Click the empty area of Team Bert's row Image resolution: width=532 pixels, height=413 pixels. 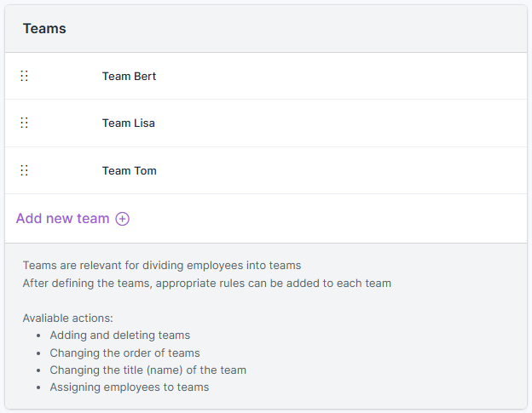coord(341,76)
